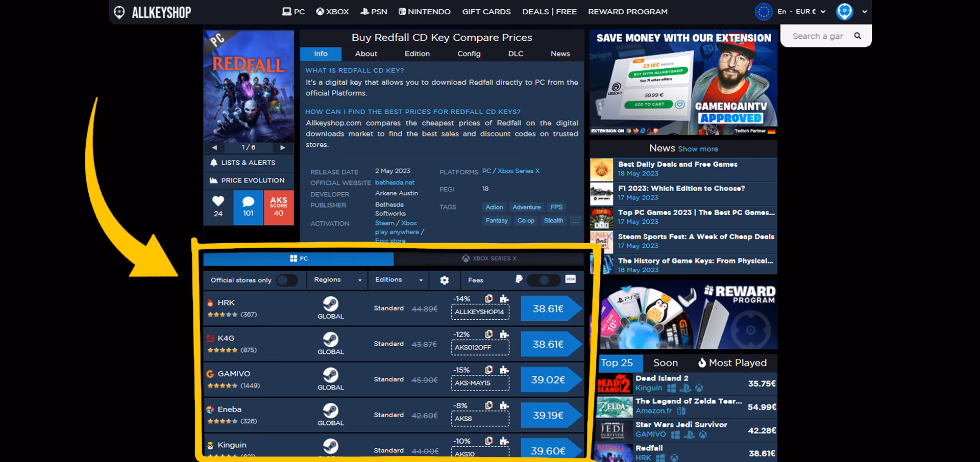The image size is (980, 462).
Task: Open the Reward Program menu item
Action: click(x=628, y=12)
